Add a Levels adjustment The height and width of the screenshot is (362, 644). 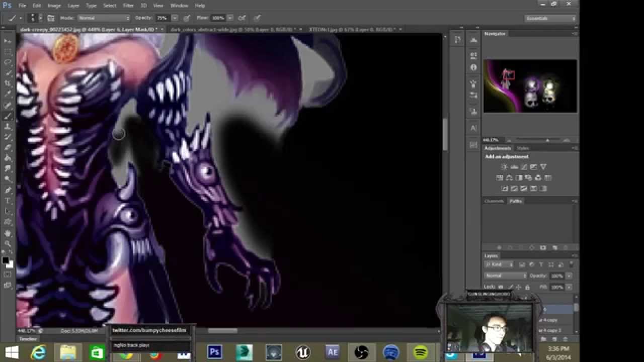pos(514,167)
